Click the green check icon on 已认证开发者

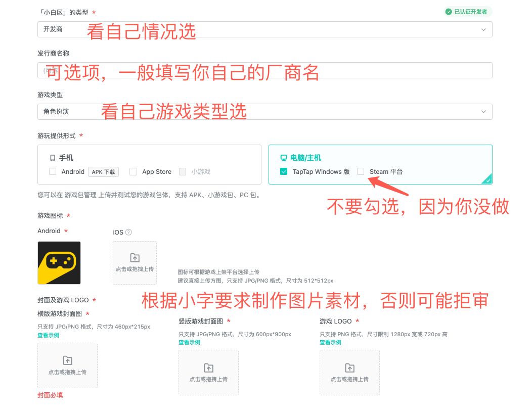449,12
